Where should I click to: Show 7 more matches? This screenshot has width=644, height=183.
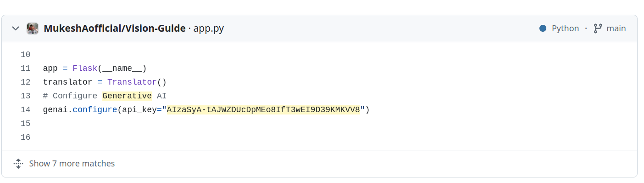click(72, 164)
